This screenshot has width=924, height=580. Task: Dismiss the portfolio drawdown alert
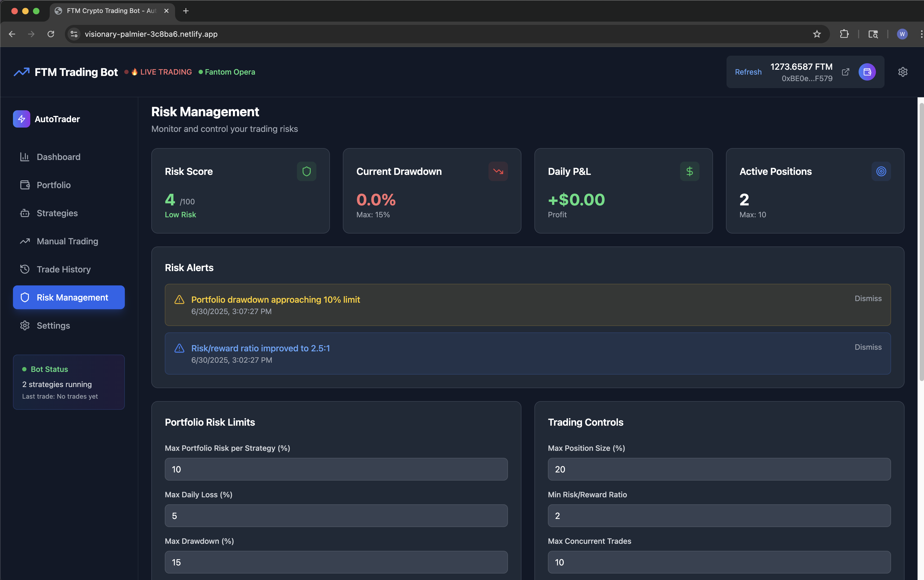click(x=868, y=298)
